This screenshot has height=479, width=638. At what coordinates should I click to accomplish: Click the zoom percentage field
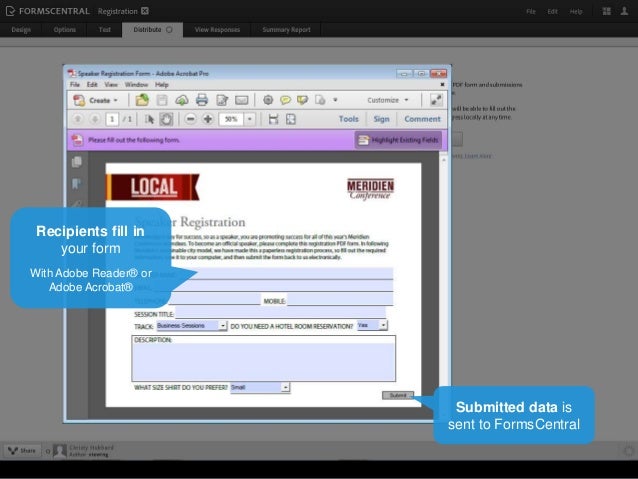[x=231, y=119]
